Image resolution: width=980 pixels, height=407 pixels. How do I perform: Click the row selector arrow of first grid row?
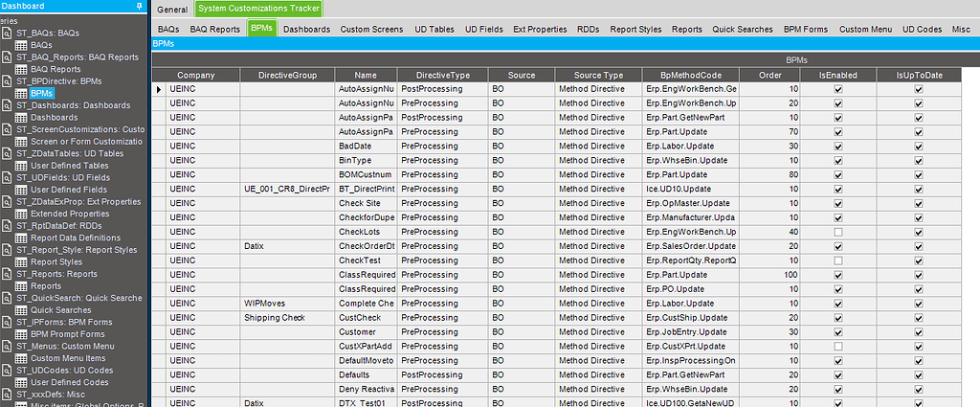tap(159, 89)
